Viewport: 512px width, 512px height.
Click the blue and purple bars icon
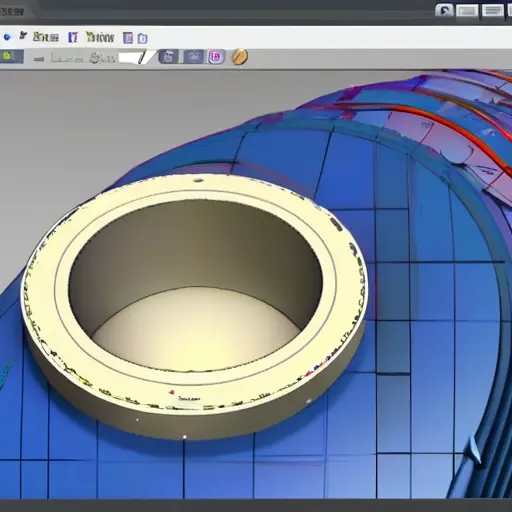click(x=73, y=37)
